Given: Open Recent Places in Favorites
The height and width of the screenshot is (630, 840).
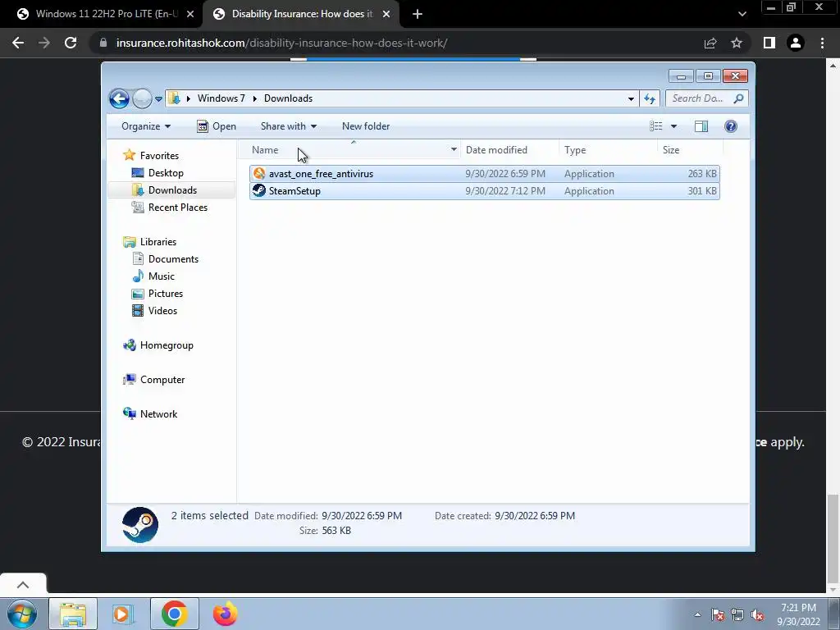Looking at the screenshot, I should pos(178,208).
